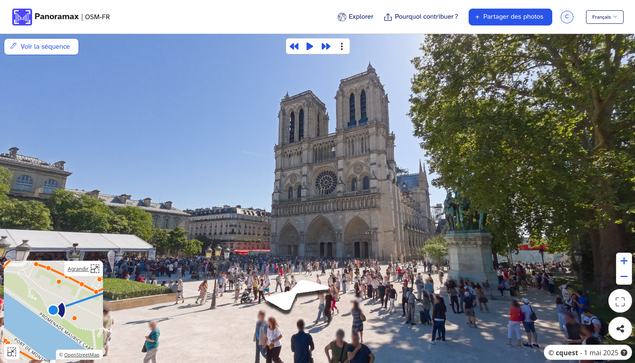The width and height of the screenshot is (635, 363).
Task: Open the player's three-dot options menu
Action: coord(342,46)
